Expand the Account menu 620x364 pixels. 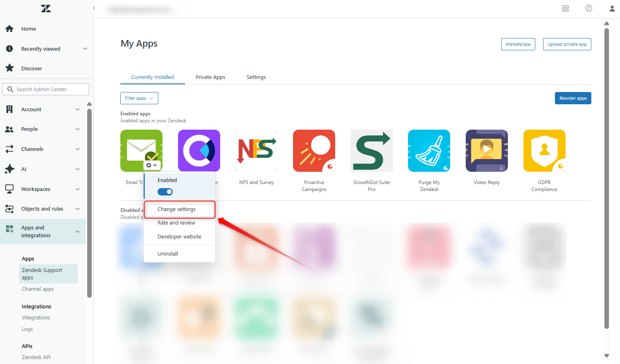coord(78,109)
